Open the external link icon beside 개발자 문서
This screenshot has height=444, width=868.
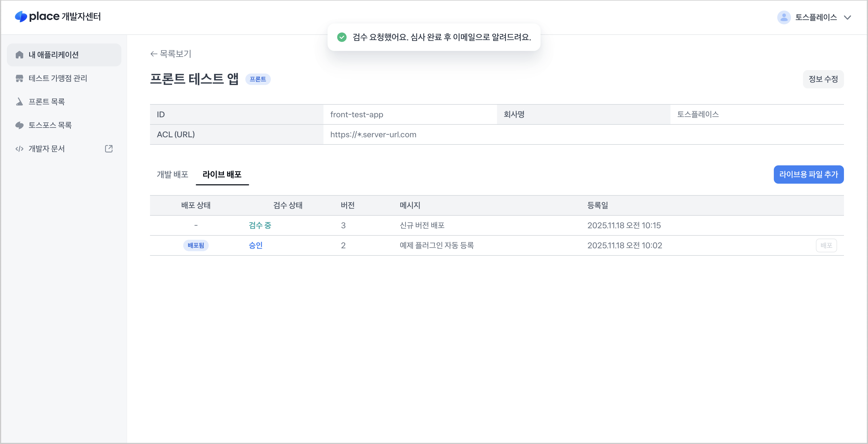click(108, 148)
